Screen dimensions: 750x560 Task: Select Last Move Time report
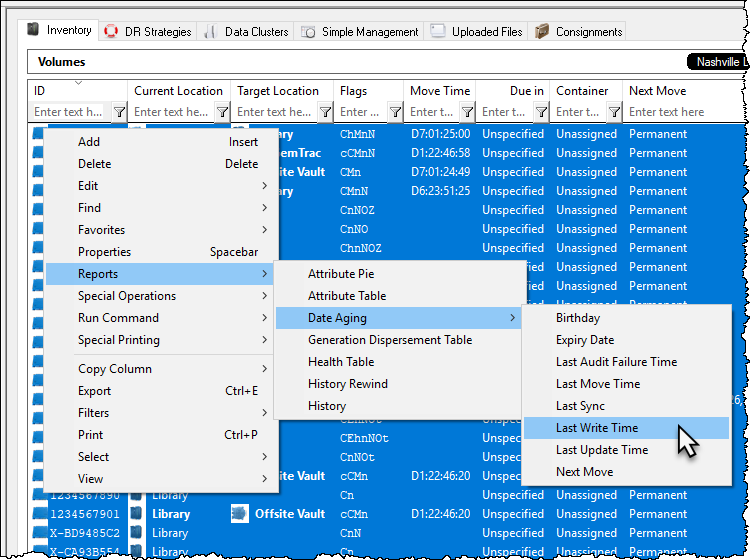[627, 384]
